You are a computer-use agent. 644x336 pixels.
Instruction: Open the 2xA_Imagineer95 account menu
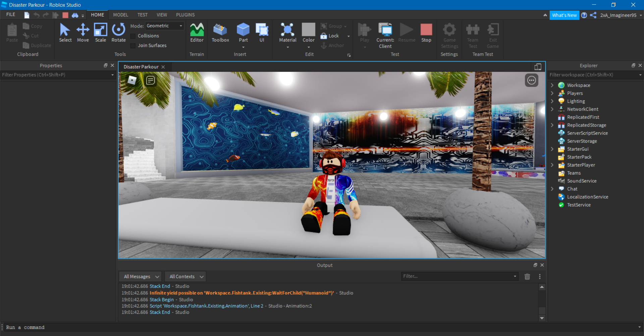621,15
